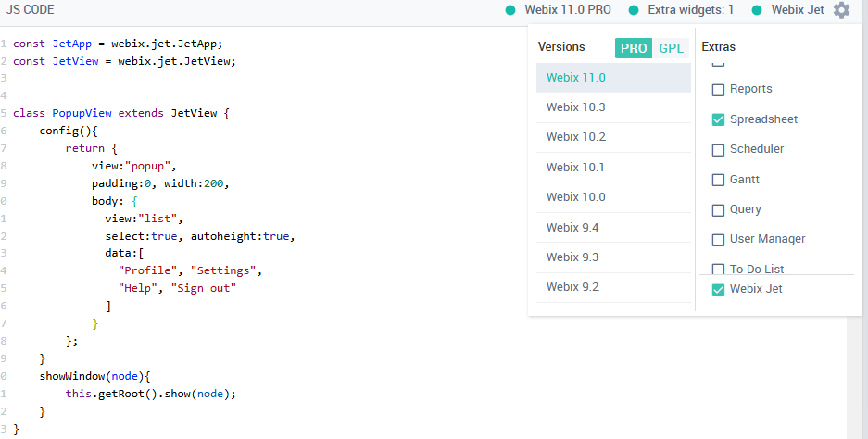Image resolution: width=868 pixels, height=439 pixels.
Task: Switch to the PRO versions tab
Action: pyautogui.click(x=634, y=48)
